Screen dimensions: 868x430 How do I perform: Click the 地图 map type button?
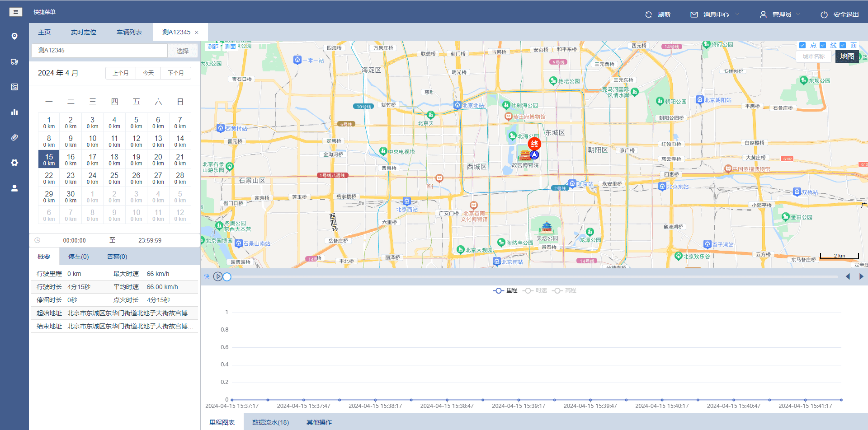847,56
